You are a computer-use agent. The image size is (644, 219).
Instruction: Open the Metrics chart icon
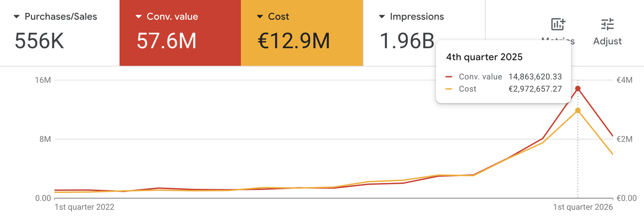[558, 24]
